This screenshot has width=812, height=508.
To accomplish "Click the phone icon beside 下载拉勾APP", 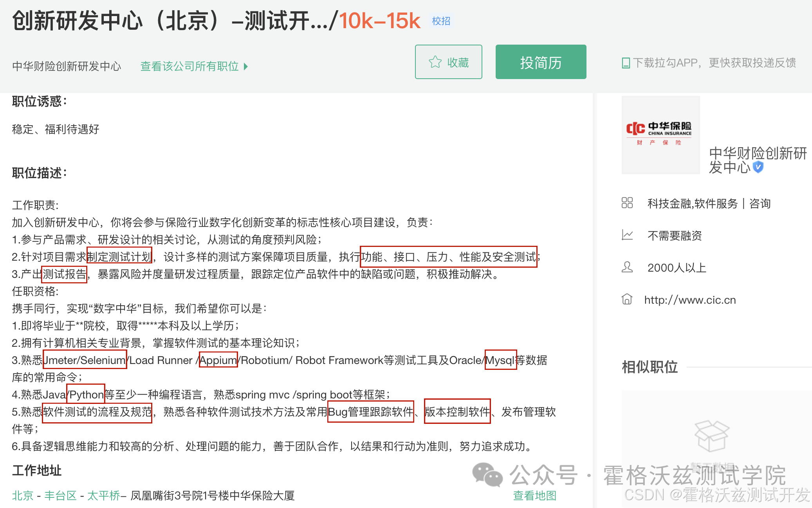I will coord(626,63).
